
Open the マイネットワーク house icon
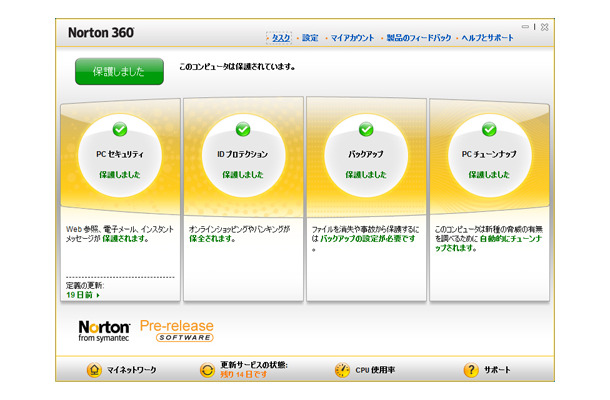click(94, 370)
